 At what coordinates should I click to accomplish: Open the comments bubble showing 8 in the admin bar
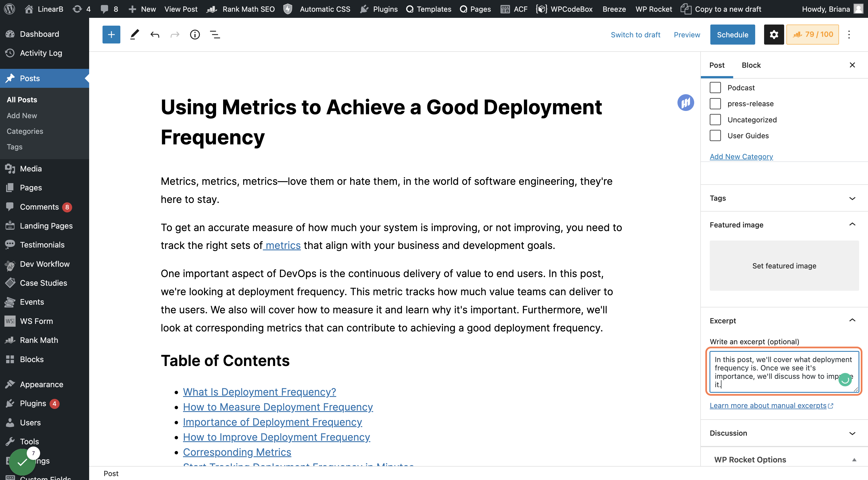(x=109, y=9)
